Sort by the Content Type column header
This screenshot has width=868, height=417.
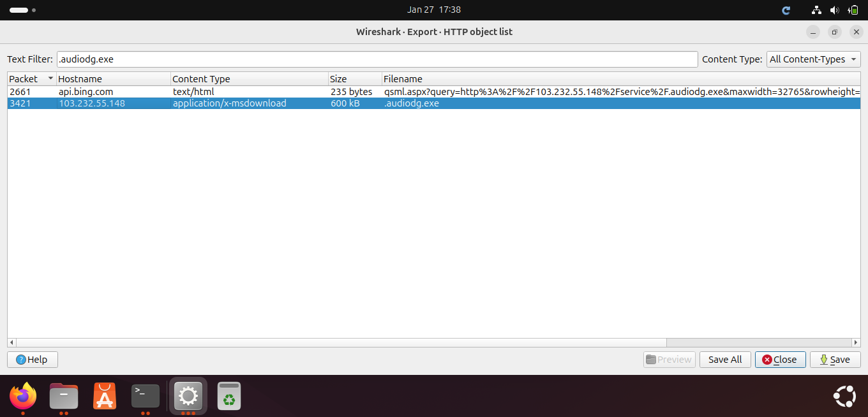(x=249, y=79)
